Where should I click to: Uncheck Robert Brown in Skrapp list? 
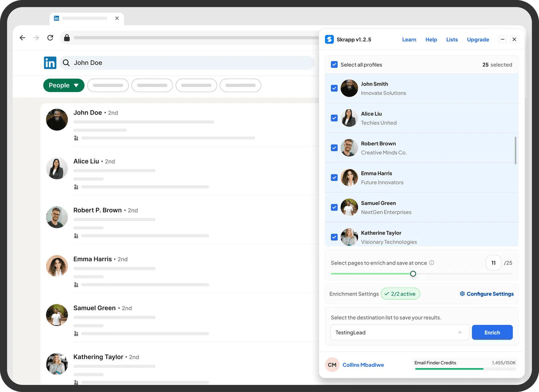(x=334, y=148)
